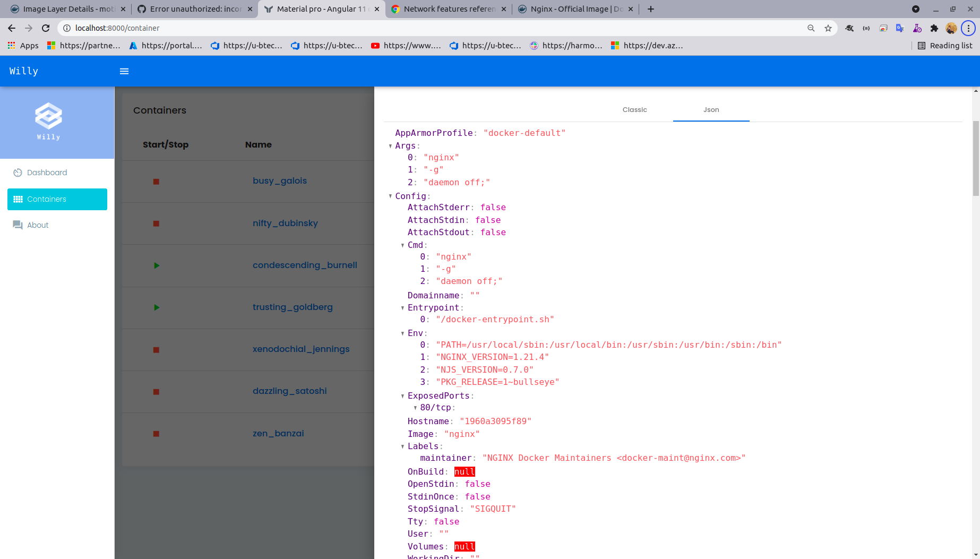Click red stop icon for zen_banzai
This screenshot has height=559, width=980.
156,434
